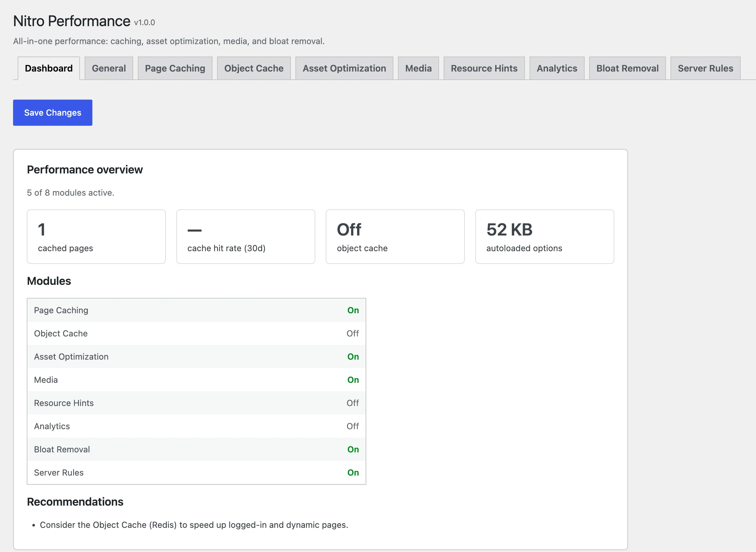The width and height of the screenshot is (756, 552).
Task: Click the On status for Page Caching
Action: tap(353, 310)
